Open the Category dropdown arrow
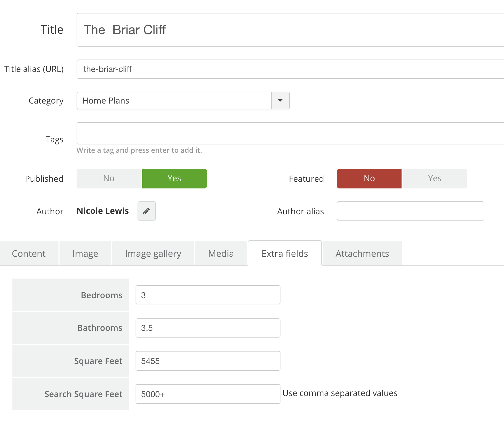The height and width of the screenshot is (424, 504). pyautogui.click(x=280, y=100)
